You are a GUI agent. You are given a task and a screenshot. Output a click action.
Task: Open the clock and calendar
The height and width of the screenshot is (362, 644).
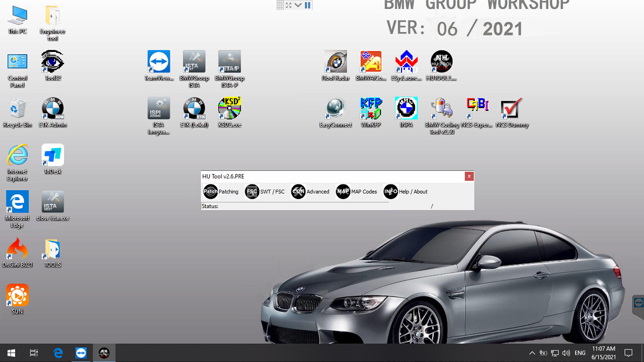point(604,353)
